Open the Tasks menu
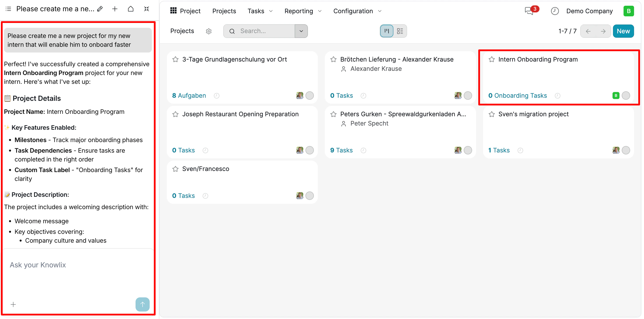The image size is (644, 319). click(259, 11)
